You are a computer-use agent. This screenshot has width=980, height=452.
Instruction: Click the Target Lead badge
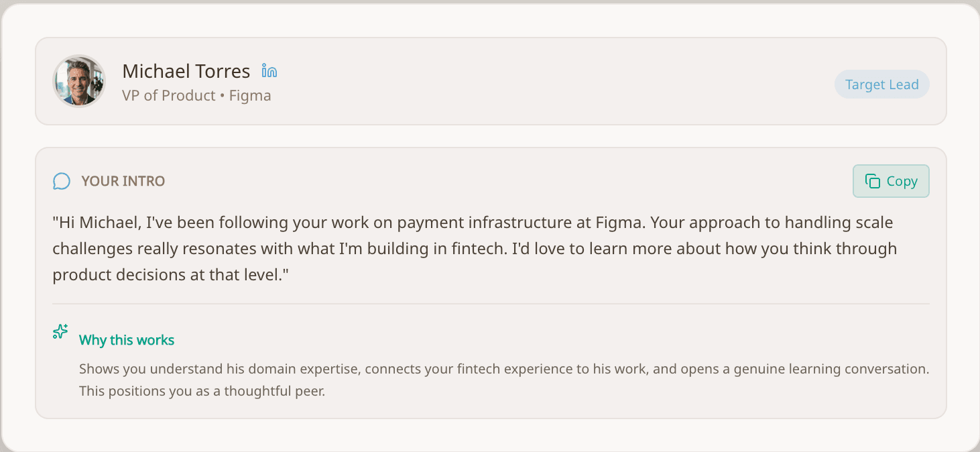(881, 84)
